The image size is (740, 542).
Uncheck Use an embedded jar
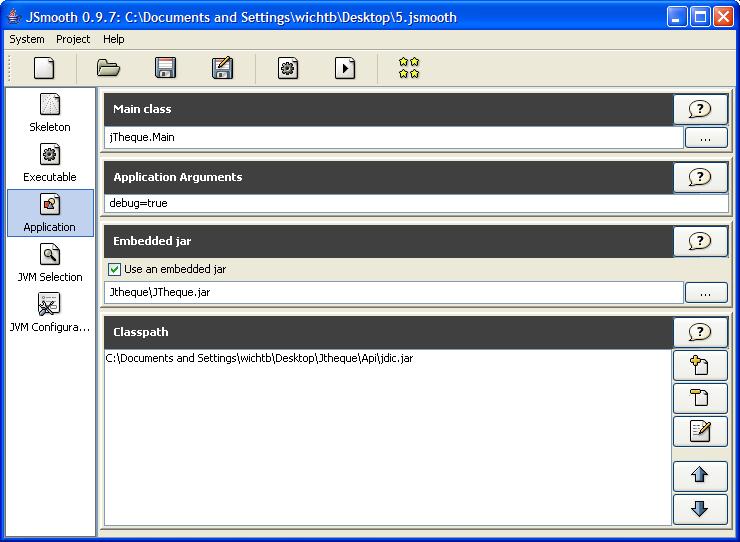(115, 269)
